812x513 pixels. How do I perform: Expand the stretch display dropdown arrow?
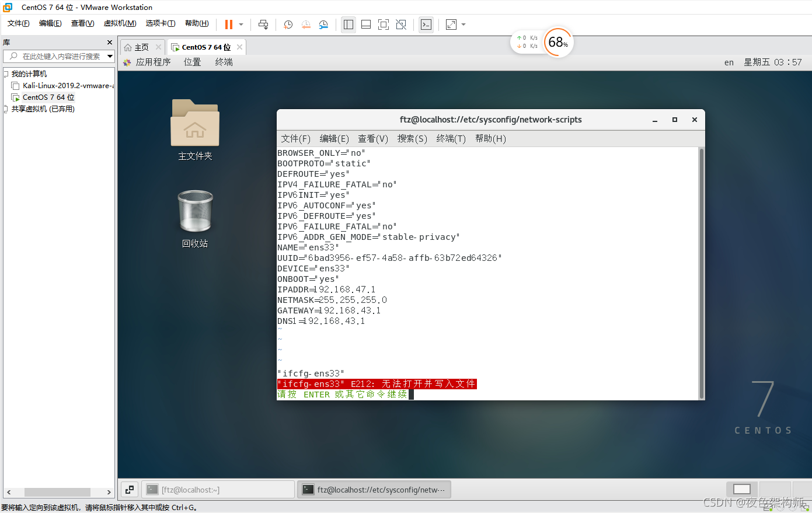pos(463,25)
